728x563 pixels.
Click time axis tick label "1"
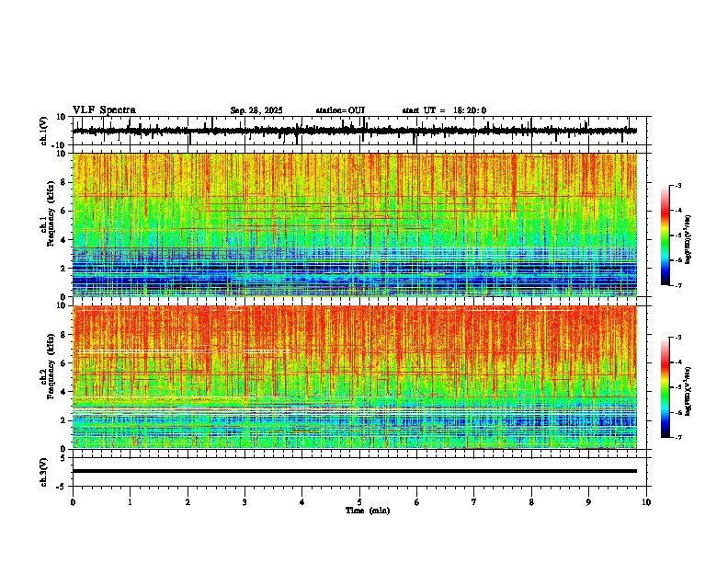click(130, 502)
